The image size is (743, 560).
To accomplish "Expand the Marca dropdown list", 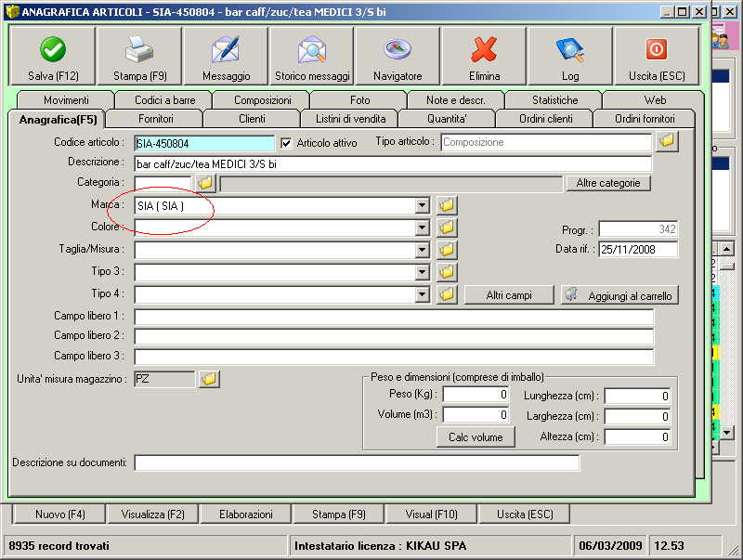I will (x=422, y=206).
